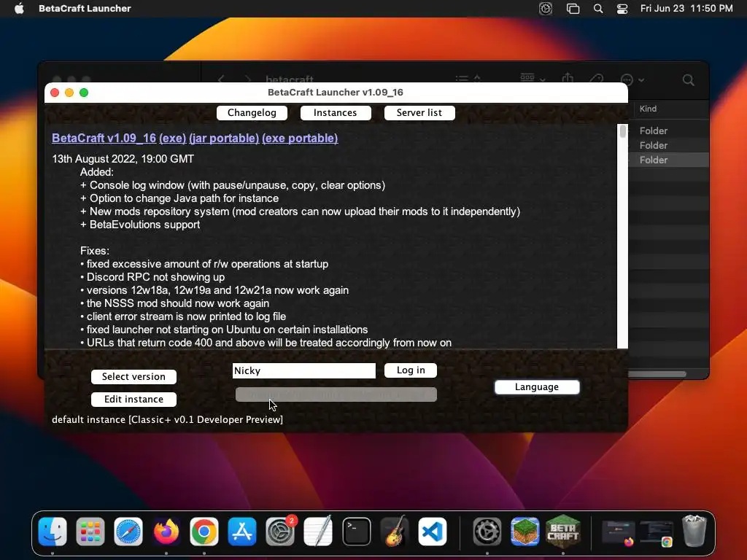
Task: Click the "Discord RPC not showing up" line
Action: [152, 277]
